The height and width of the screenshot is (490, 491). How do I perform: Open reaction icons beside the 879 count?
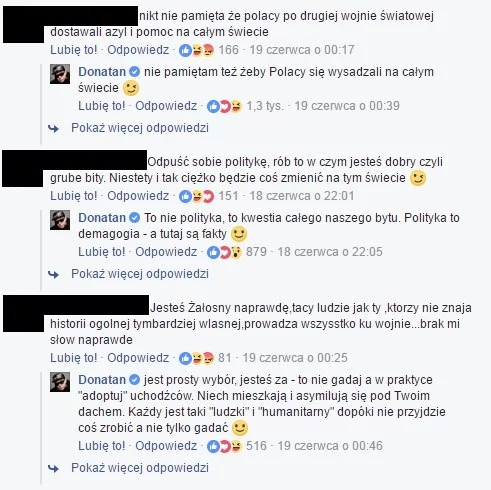click(x=224, y=252)
